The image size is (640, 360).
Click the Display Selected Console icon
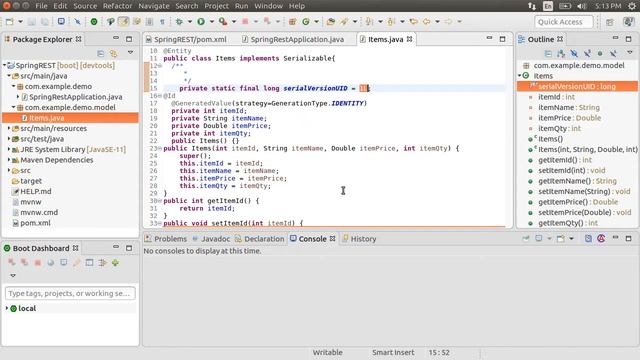click(x=539, y=238)
